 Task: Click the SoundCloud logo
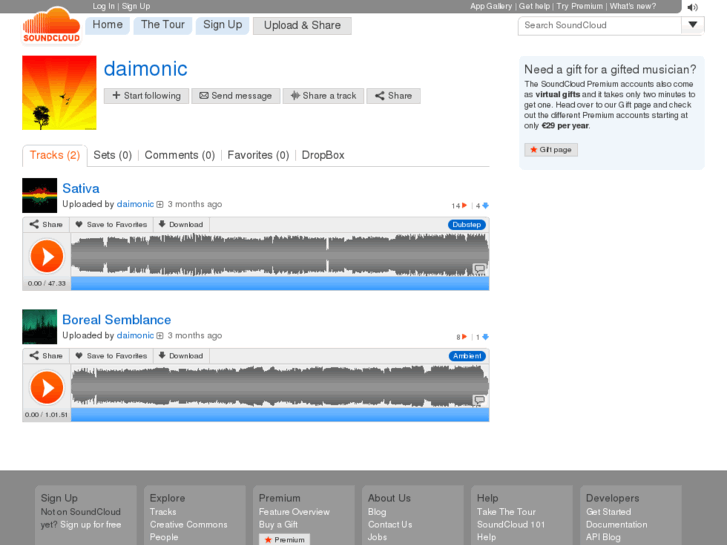point(51,25)
